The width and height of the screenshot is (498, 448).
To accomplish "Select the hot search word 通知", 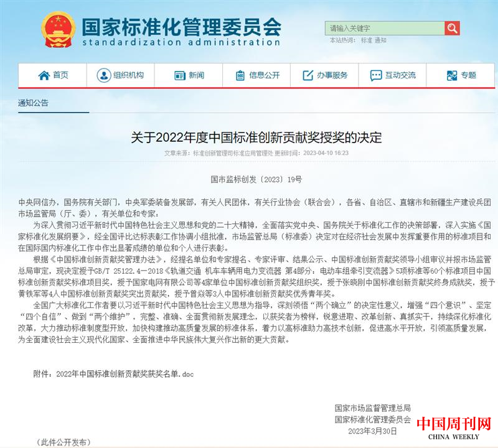I will (380, 40).
